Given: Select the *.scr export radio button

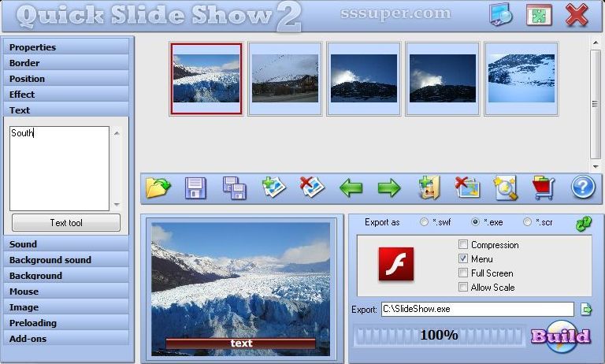Looking at the screenshot, I should point(527,222).
